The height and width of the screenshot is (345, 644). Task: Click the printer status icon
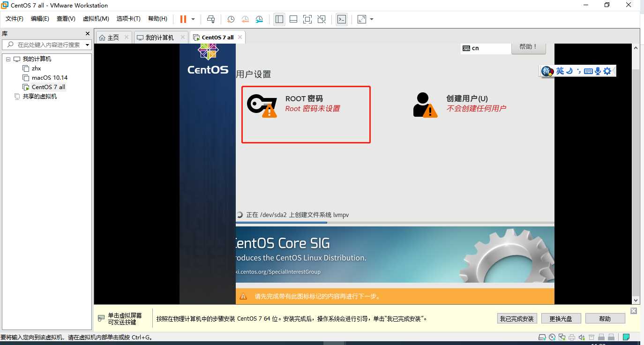(572, 337)
